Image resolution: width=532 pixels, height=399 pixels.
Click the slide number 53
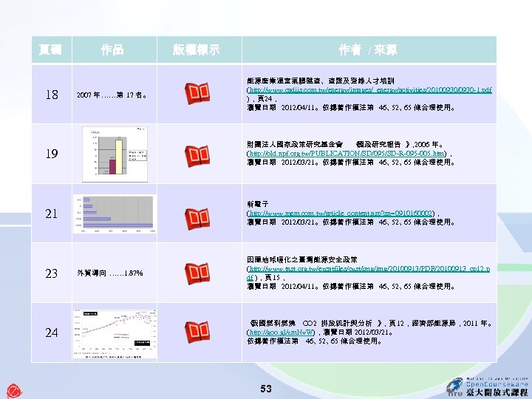[266, 389]
